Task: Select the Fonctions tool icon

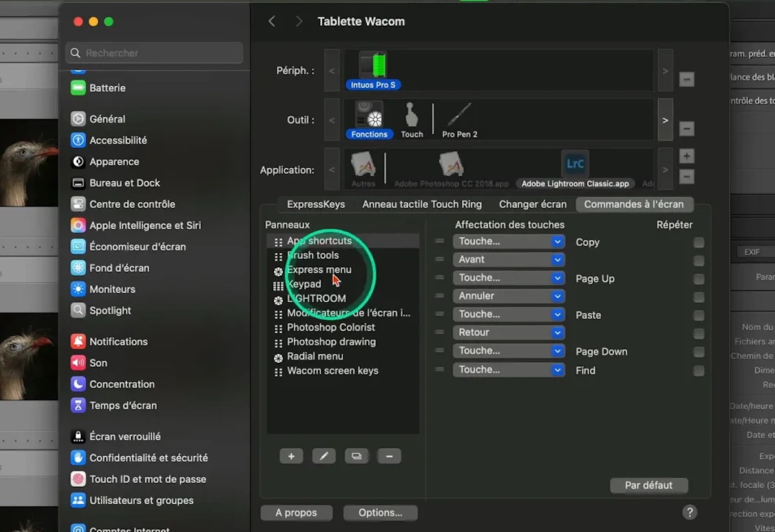Action: tap(369, 120)
